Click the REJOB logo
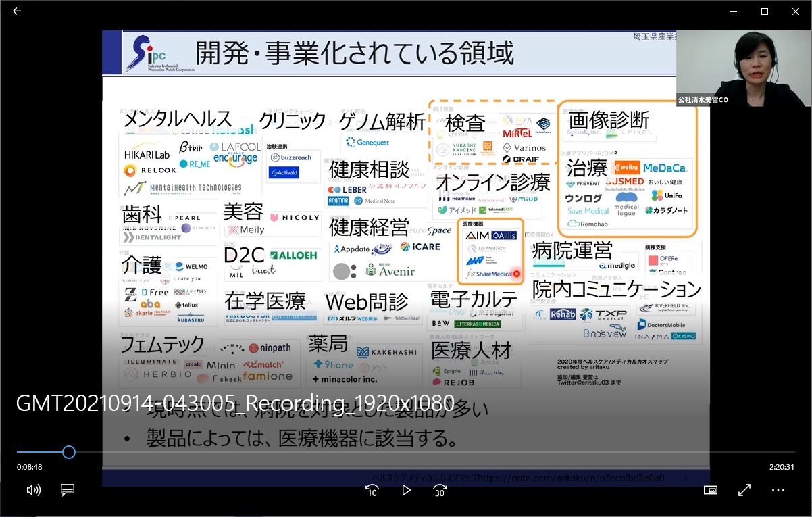Screen dimensions: 812x517 [x=453, y=383]
